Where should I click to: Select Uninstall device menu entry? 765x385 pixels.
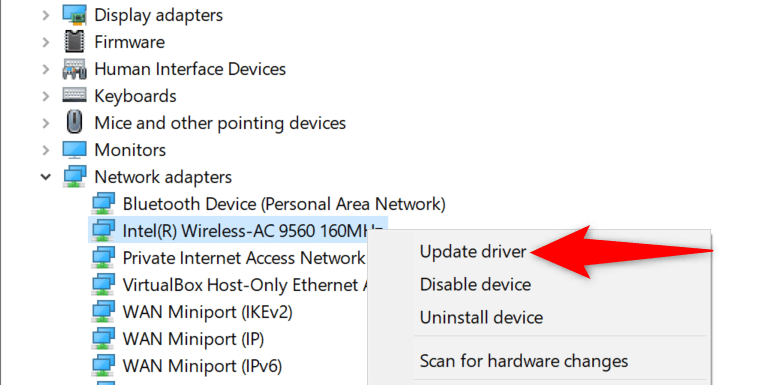point(482,318)
